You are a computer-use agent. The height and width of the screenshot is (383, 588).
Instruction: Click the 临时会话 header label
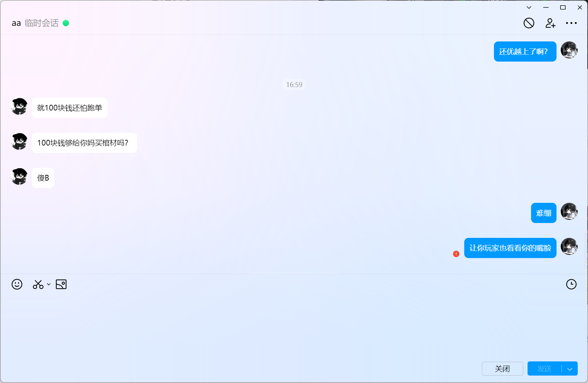tap(42, 23)
